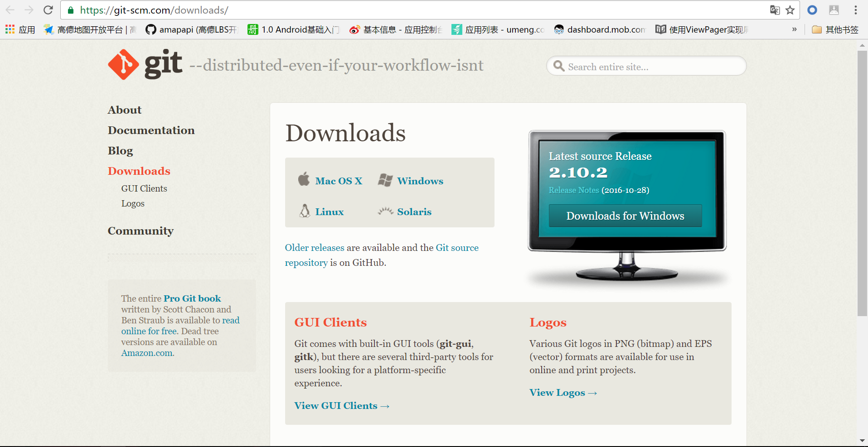
Task: Click the Linux download link
Action: [330, 211]
